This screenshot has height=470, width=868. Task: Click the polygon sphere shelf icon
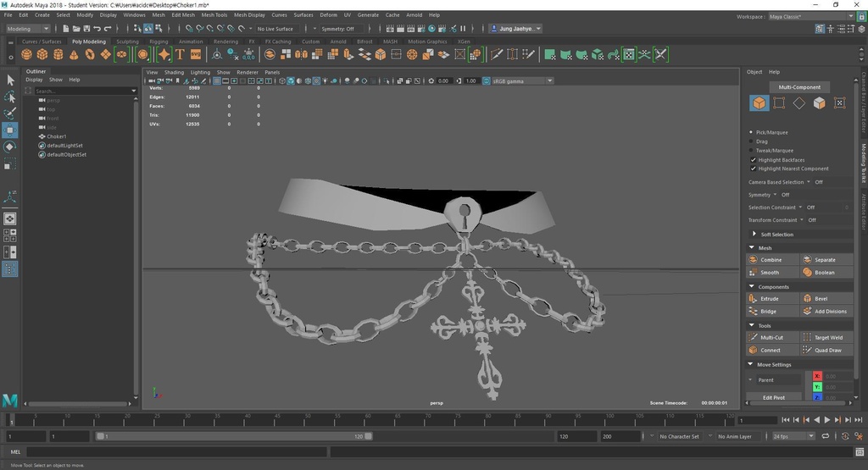click(x=27, y=54)
